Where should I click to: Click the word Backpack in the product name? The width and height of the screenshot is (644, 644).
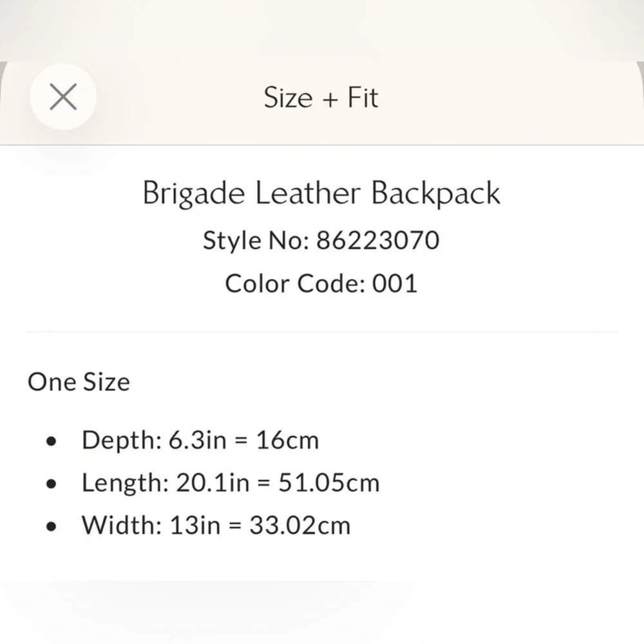point(436,193)
